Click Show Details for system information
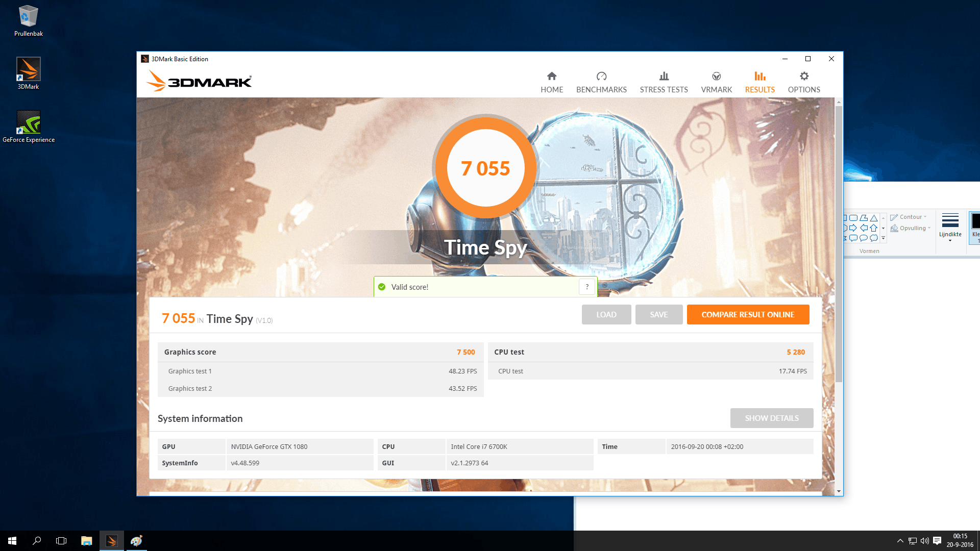The width and height of the screenshot is (980, 551). click(771, 418)
